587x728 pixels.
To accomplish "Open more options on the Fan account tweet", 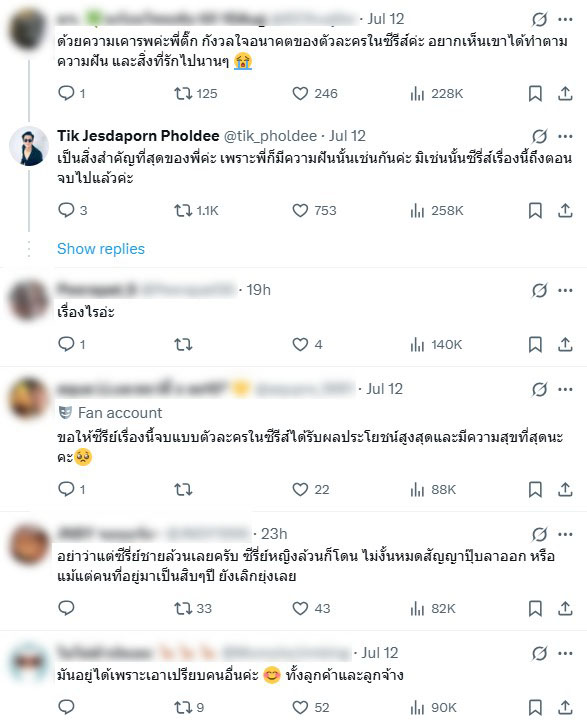I will pyautogui.click(x=565, y=389).
